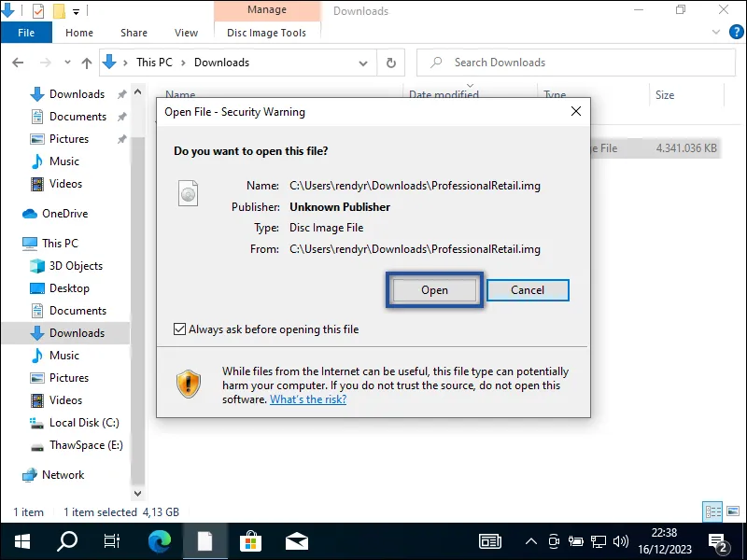Image resolution: width=747 pixels, height=560 pixels.
Task: Click the Windows Start button
Action: tap(21, 540)
